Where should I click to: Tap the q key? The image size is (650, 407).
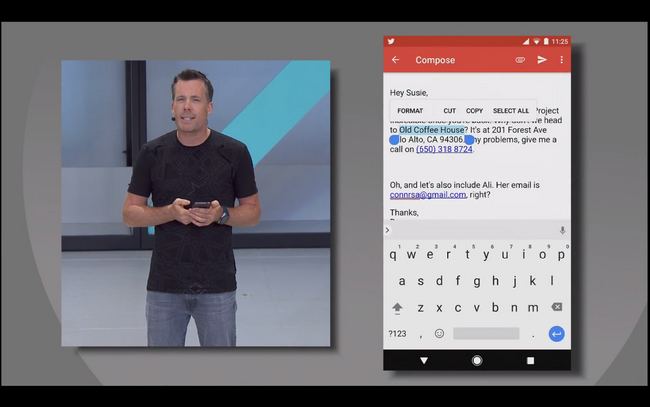[x=393, y=254]
